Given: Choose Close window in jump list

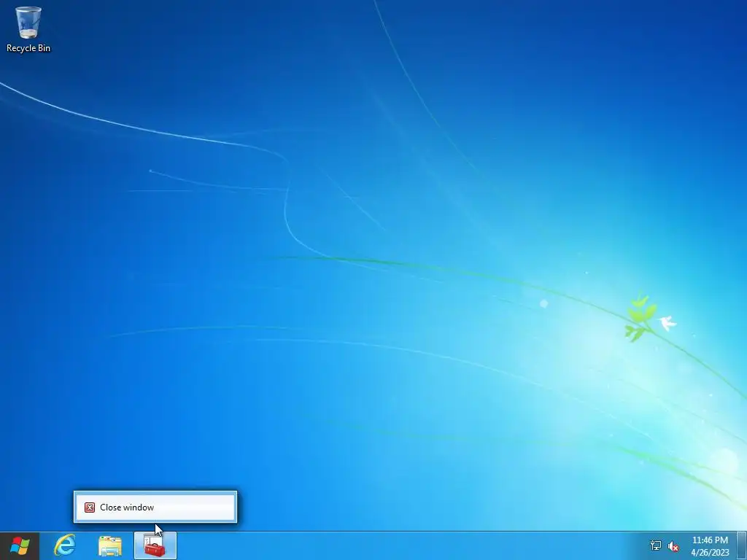Looking at the screenshot, I should point(155,507).
